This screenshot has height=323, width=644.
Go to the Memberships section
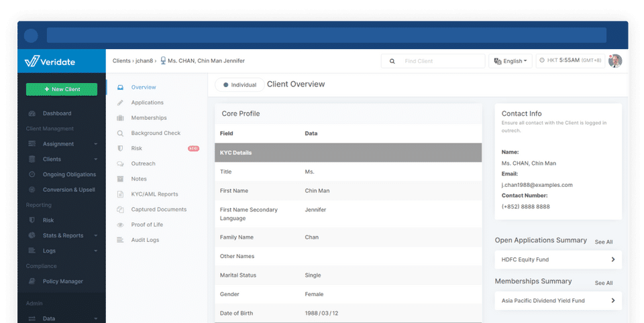pos(149,118)
